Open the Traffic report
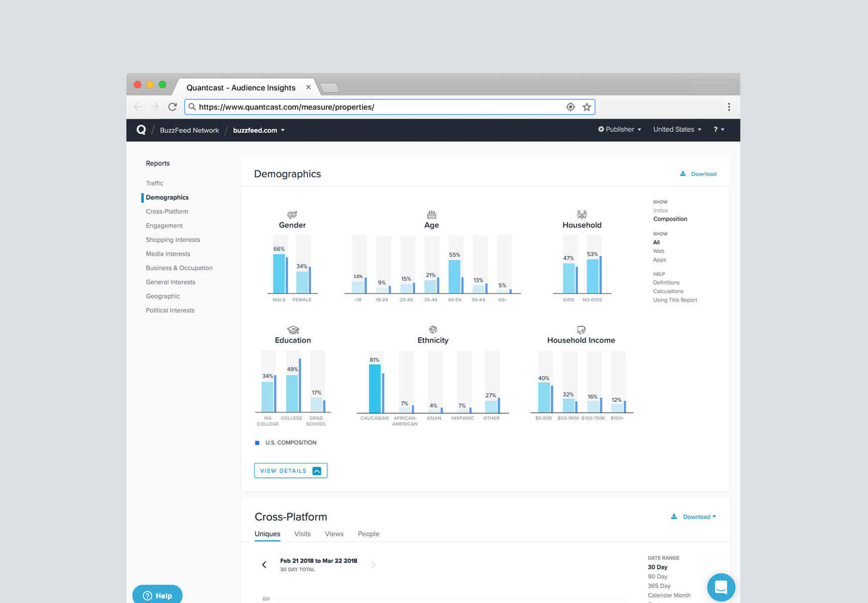 pos(154,183)
